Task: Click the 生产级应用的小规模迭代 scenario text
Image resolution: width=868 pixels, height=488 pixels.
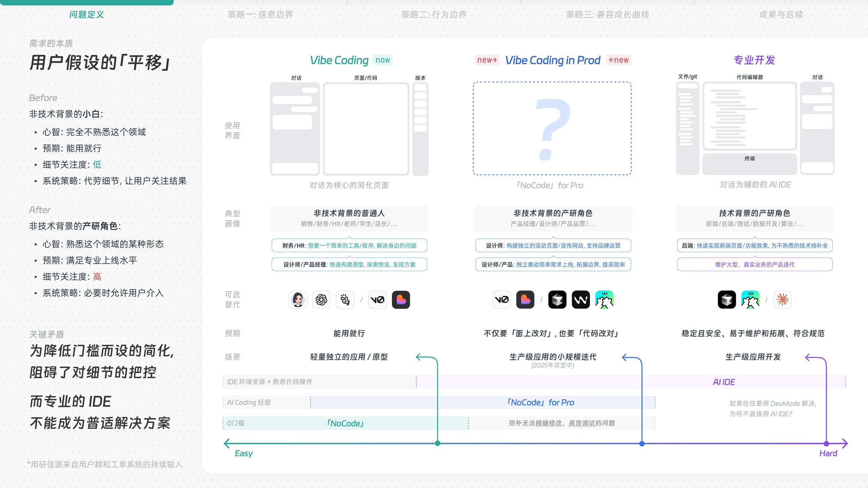Action: coord(553,357)
